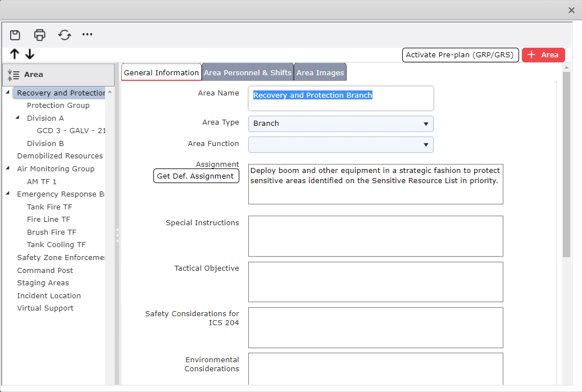The width and height of the screenshot is (582, 392).
Task: Open the ellipsis more-options icon
Action: [x=87, y=35]
